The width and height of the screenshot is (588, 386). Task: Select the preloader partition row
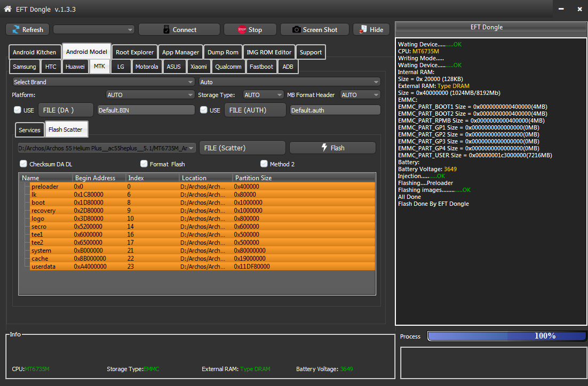pos(203,187)
